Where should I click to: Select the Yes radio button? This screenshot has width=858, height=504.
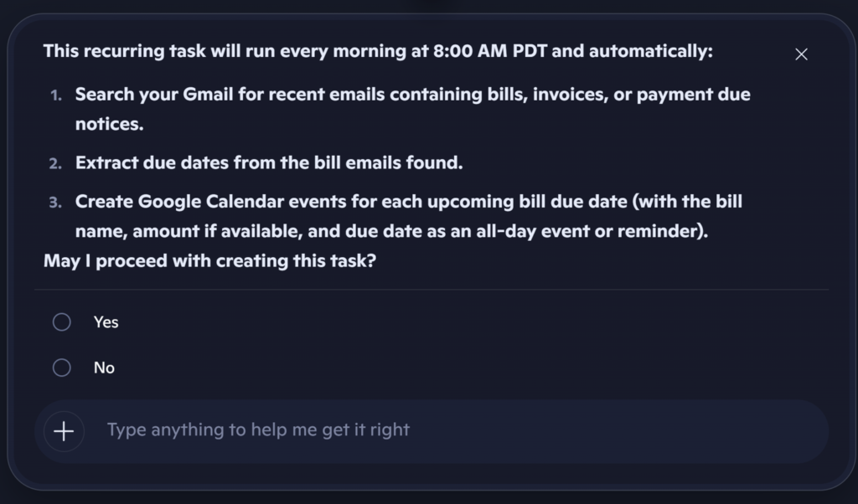click(x=62, y=322)
